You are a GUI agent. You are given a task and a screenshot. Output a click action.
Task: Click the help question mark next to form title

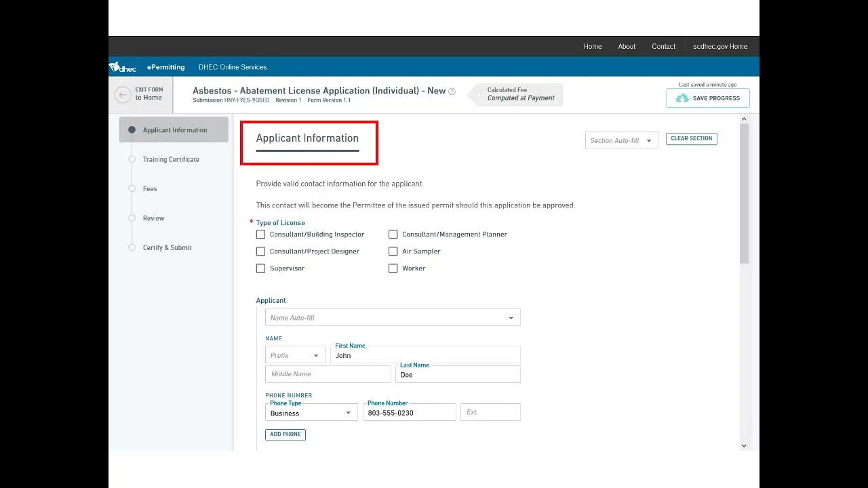[x=452, y=91]
